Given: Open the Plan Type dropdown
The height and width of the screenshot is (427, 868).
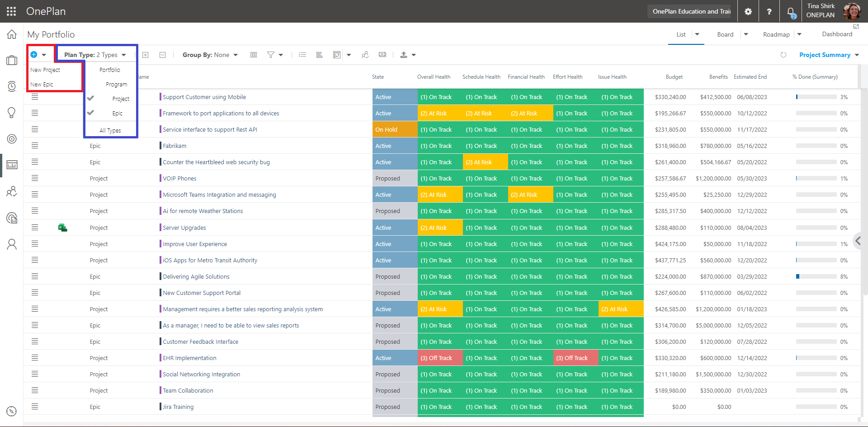Looking at the screenshot, I should 95,55.
